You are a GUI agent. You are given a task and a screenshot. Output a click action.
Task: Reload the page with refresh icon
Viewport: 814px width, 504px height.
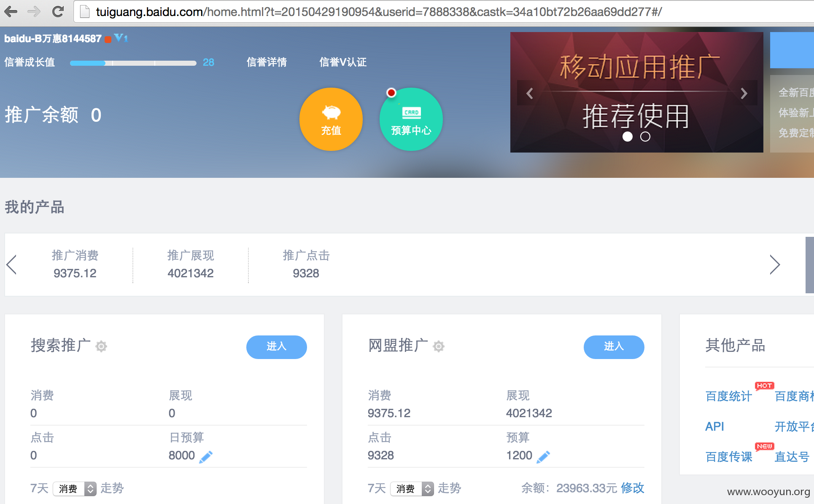pyautogui.click(x=58, y=11)
